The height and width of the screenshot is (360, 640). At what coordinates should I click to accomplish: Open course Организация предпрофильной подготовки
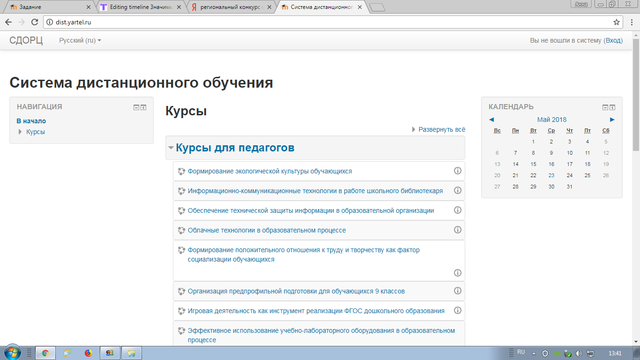[x=296, y=291]
